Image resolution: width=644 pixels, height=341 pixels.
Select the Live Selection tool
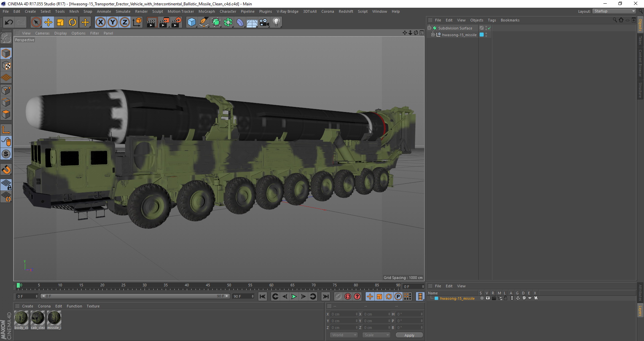[36, 22]
